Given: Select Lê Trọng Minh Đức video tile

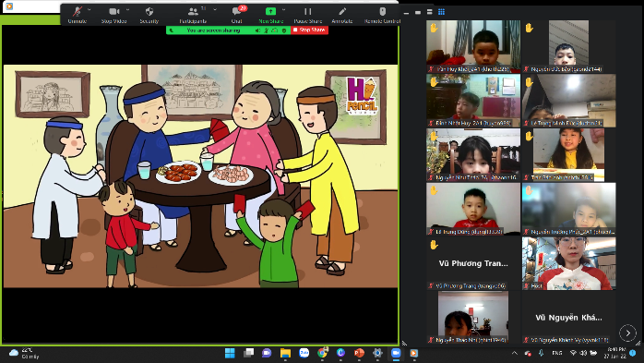Looking at the screenshot, I should tap(569, 101).
